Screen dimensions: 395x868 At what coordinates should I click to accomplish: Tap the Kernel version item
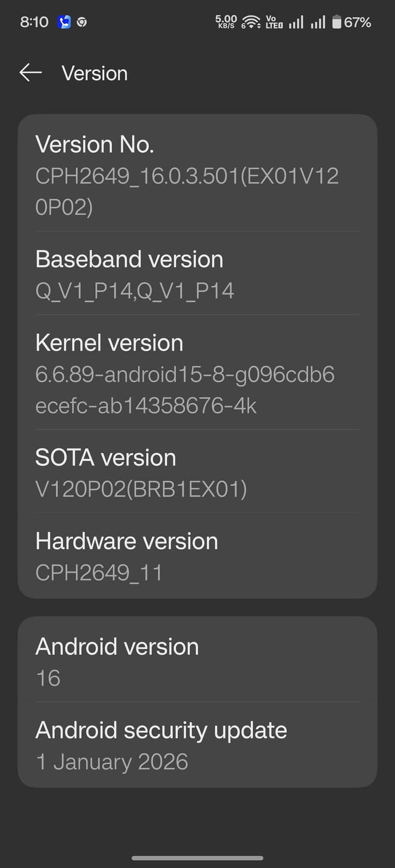tap(197, 373)
